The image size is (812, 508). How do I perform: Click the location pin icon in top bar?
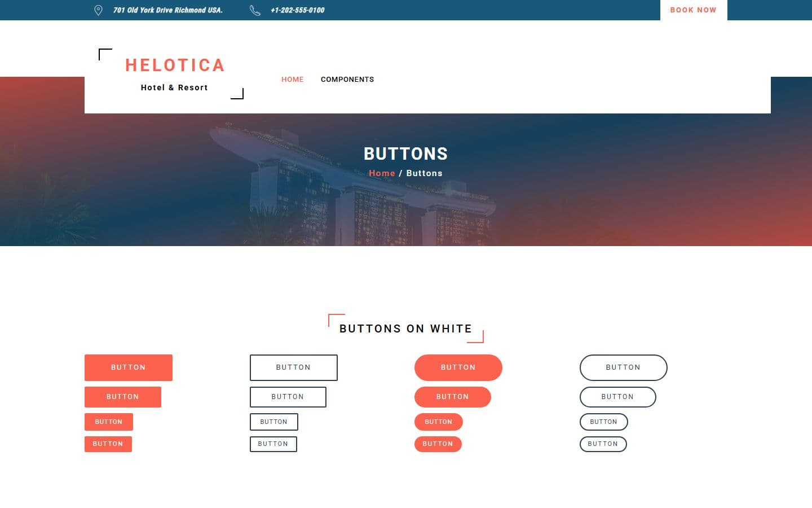[x=98, y=10]
